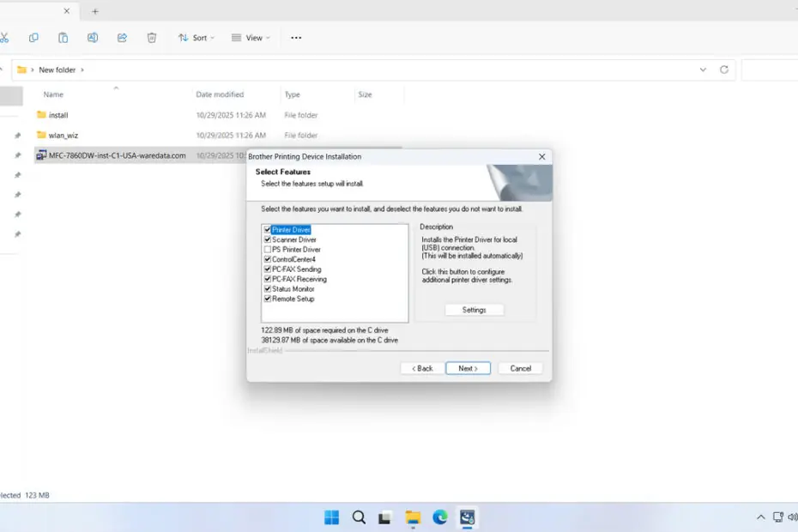Click the Delete (trash) icon

click(152, 38)
